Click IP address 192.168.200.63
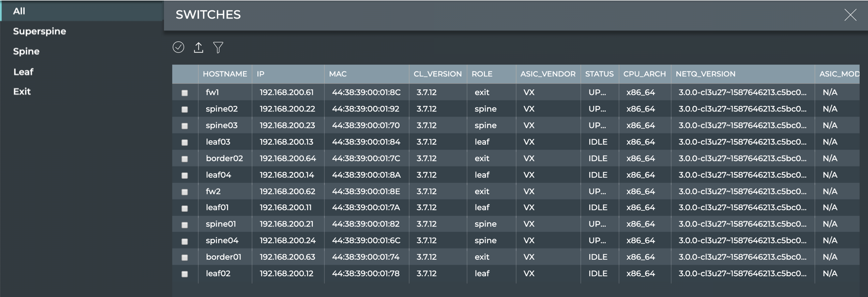Viewport: 868px width, 297px height. (x=286, y=257)
